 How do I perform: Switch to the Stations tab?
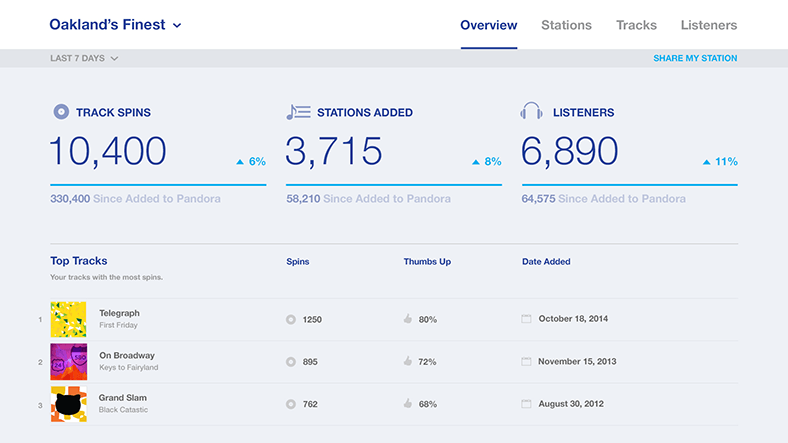[566, 25]
